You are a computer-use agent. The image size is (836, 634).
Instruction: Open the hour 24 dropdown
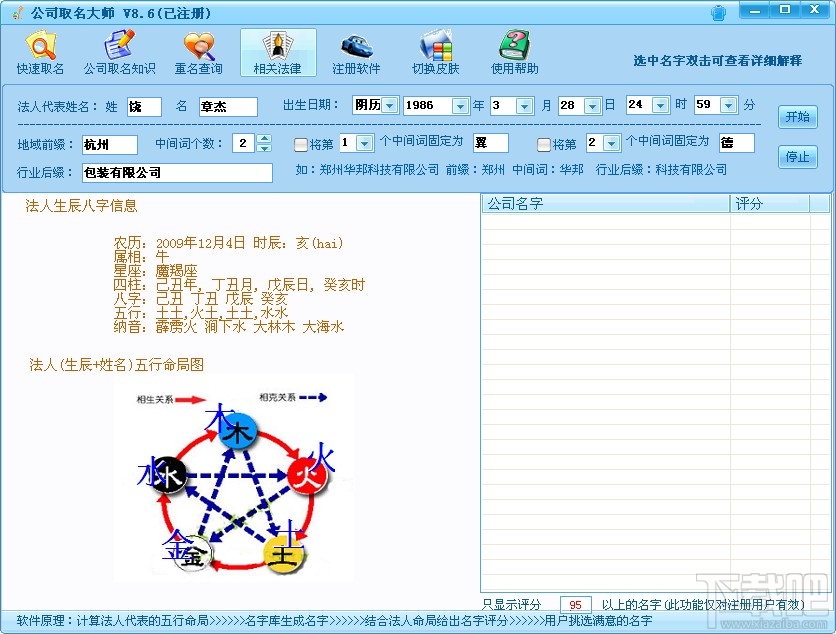coord(661,105)
